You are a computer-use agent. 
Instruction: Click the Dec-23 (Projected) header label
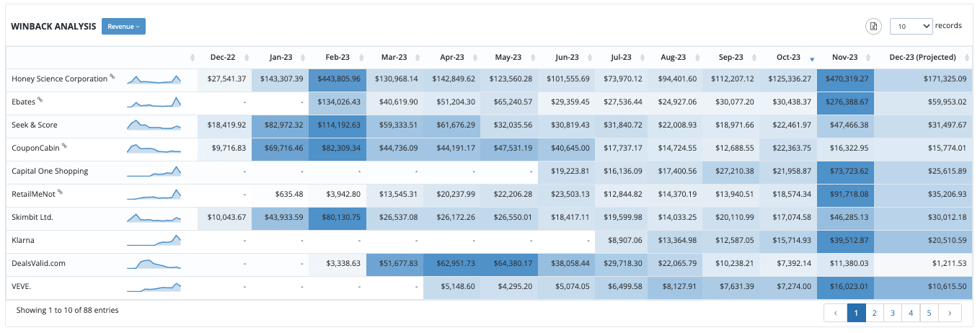coord(922,58)
